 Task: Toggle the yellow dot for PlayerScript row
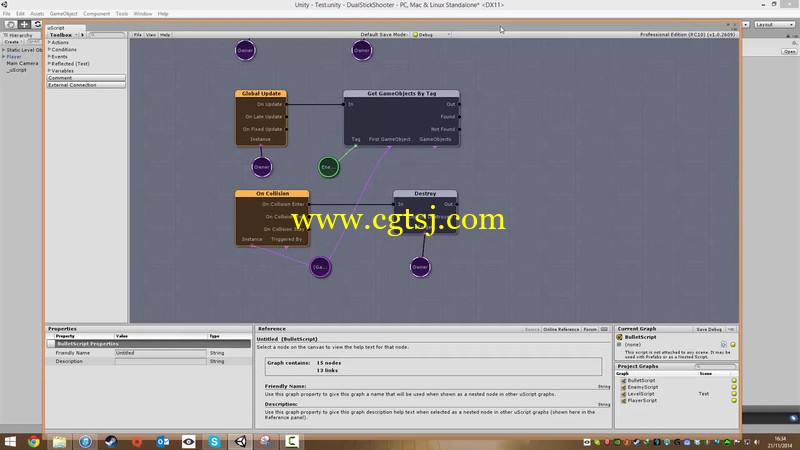pyautogui.click(x=734, y=401)
